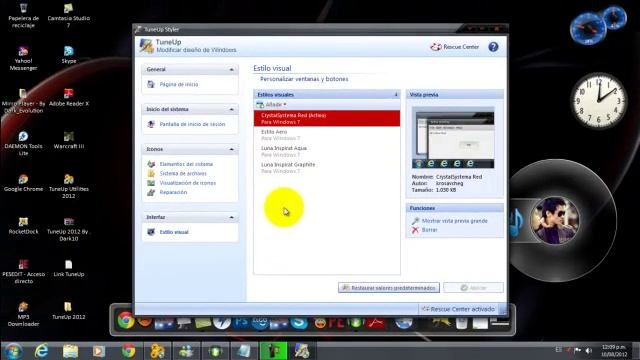Click Restaurar valores predeterminados button

pyautogui.click(x=389, y=288)
